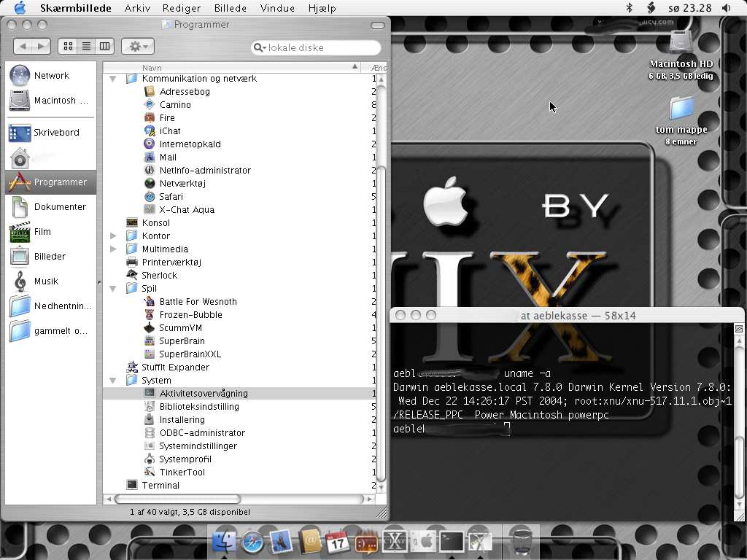Select the Musik sidebar icon

click(x=20, y=281)
